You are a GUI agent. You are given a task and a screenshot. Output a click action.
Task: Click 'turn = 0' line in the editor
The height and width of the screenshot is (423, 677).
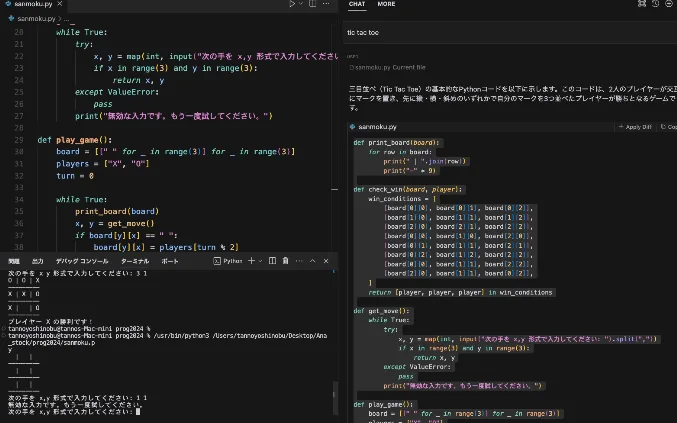[x=75, y=176]
